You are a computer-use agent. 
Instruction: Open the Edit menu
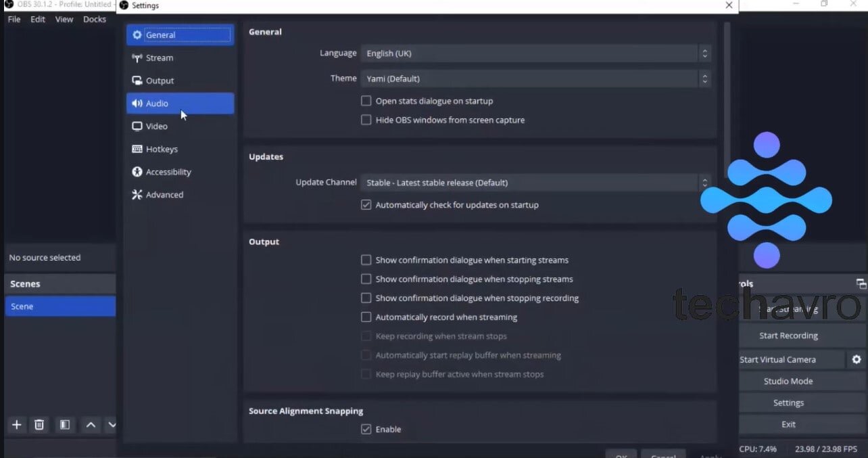tap(37, 19)
